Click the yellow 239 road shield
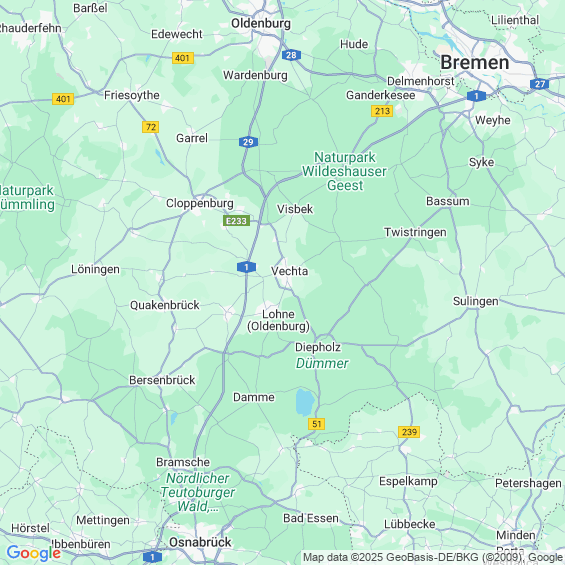The width and height of the screenshot is (565, 565). point(409,432)
